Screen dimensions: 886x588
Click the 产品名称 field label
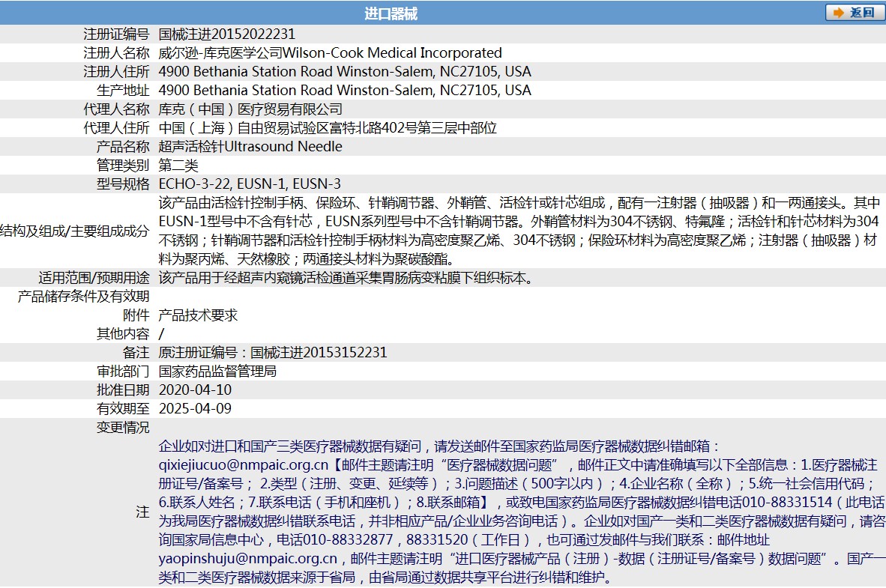(123, 147)
